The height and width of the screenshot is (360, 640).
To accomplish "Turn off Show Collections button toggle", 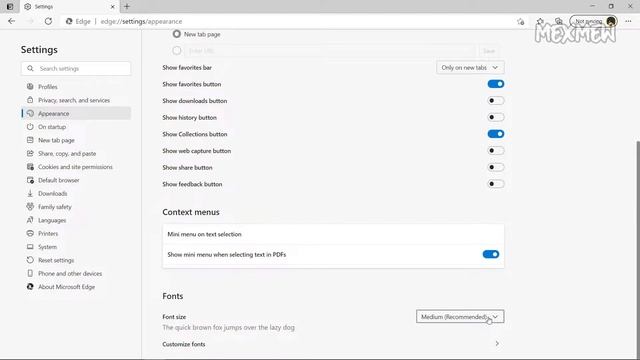I will coord(496,134).
